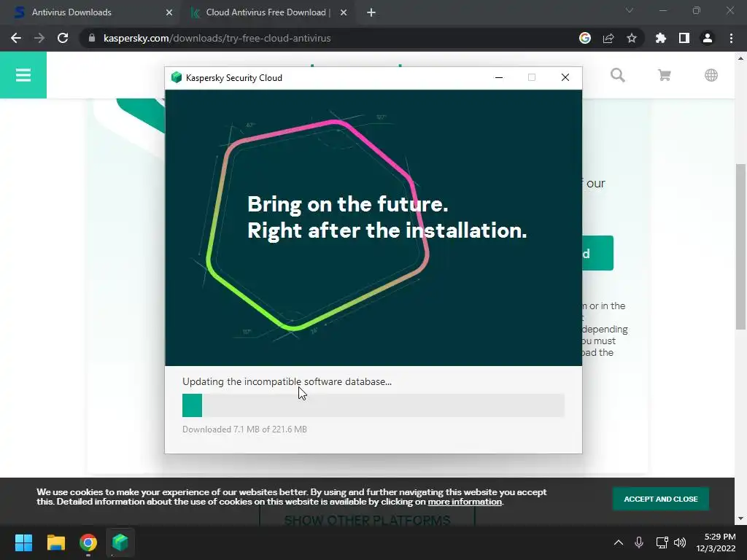
Task: Switch to Cloud Antivirus Free Download tab
Action: point(268,12)
